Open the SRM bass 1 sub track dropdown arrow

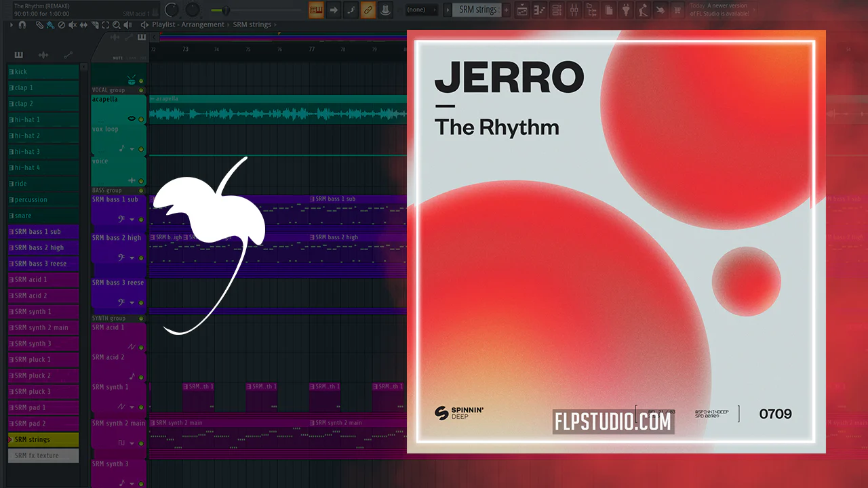[132, 220]
